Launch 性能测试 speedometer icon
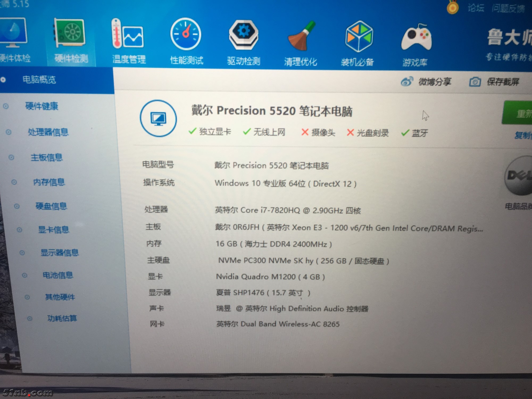Image resolution: width=532 pixels, height=399 pixels. click(x=186, y=35)
